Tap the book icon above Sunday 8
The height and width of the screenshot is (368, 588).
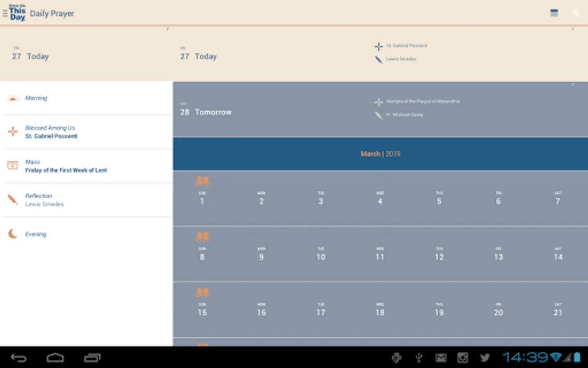[203, 236]
